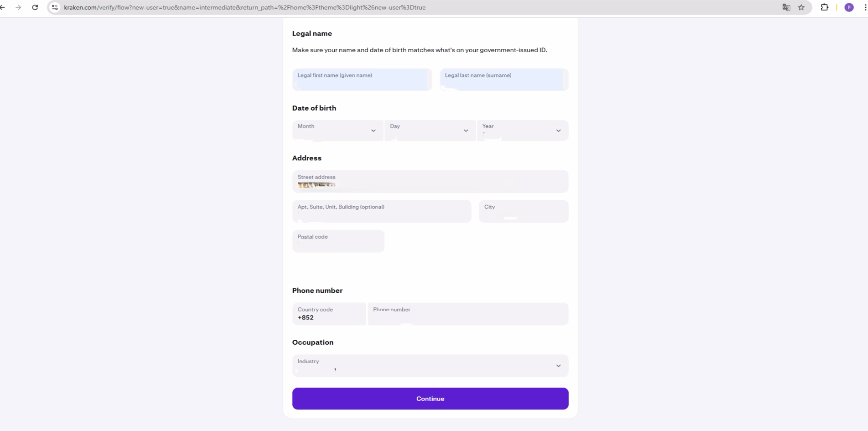The height and width of the screenshot is (431, 868).
Task: Click into the Street address field
Action: point(430,182)
